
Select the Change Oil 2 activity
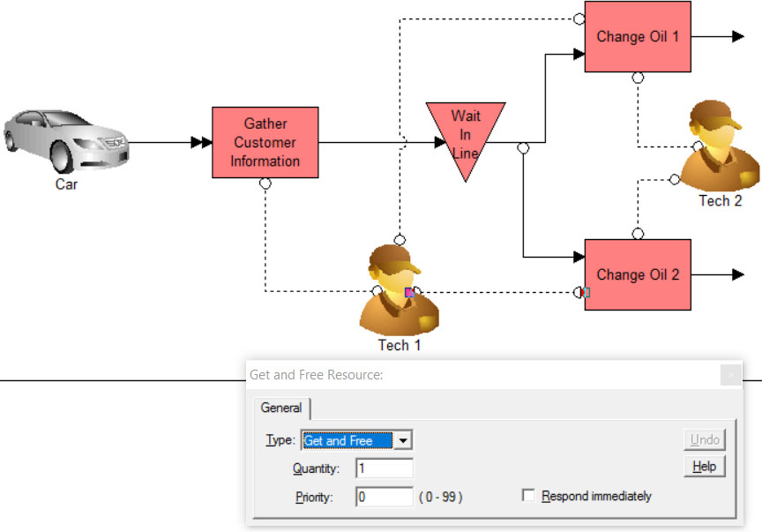pyautogui.click(x=638, y=274)
